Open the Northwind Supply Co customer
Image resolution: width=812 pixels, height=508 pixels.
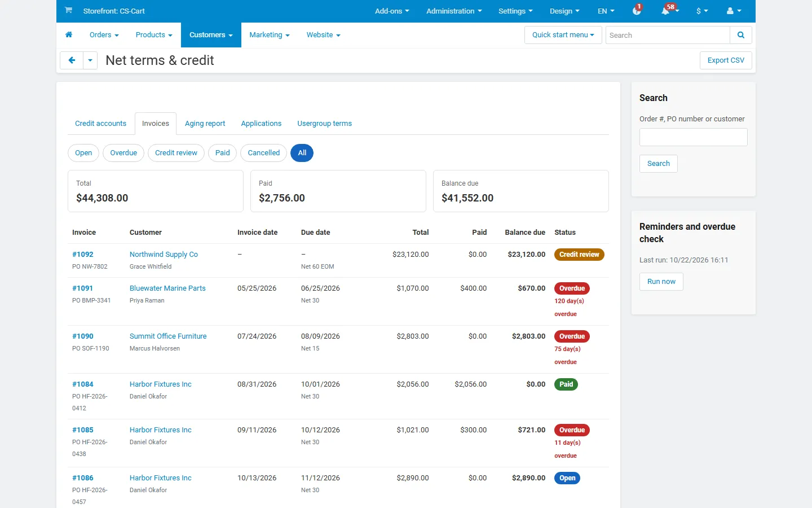point(164,255)
